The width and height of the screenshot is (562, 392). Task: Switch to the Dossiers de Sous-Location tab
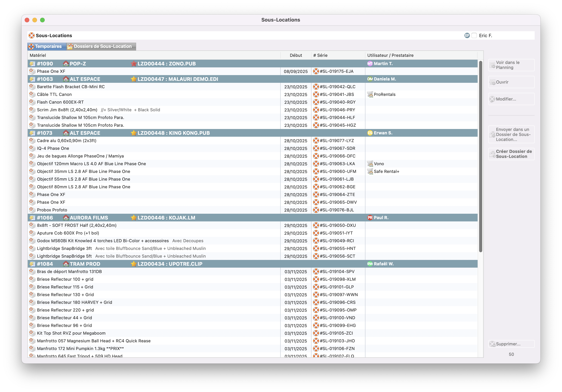(x=101, y=46)
